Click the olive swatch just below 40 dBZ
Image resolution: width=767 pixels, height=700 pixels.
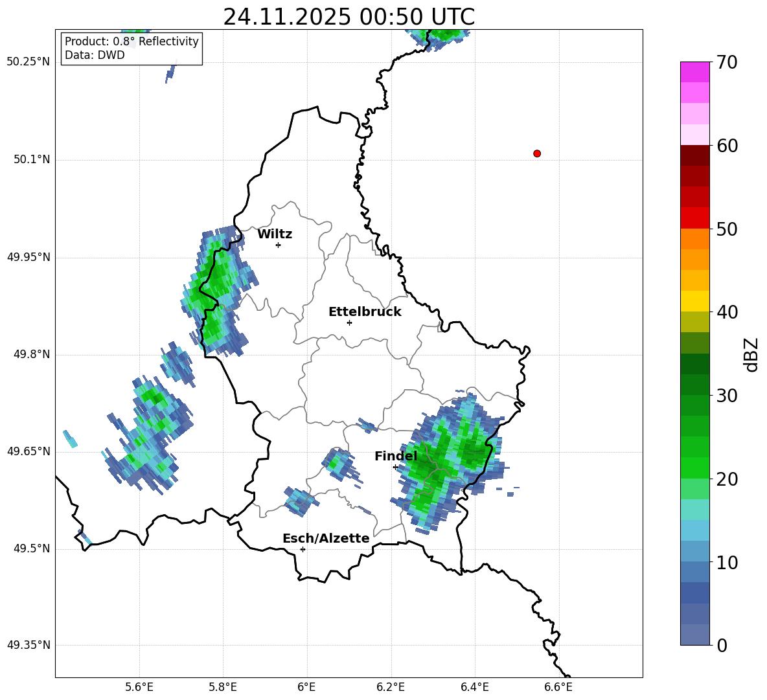click(x=695, y=322)
